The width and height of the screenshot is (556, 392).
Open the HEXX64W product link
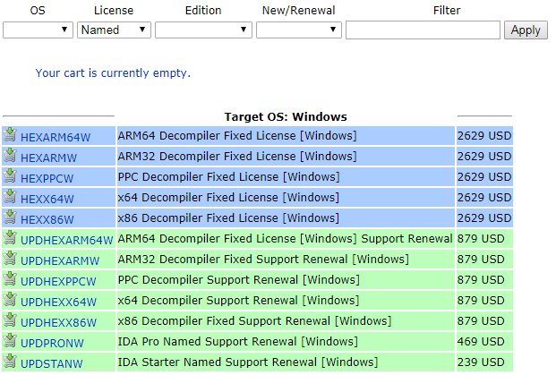click(47, 199)
